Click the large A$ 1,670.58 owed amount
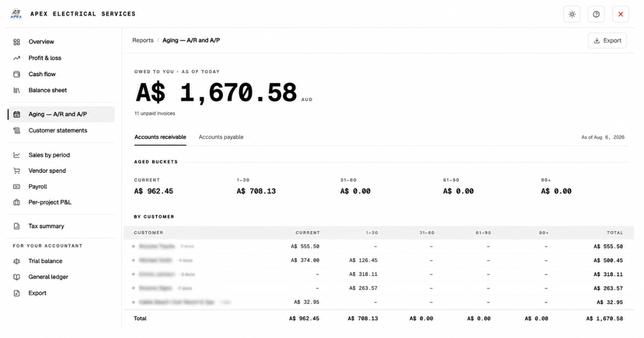The height and width of the screenshot is (338, 644). click(x=216, y=92)
